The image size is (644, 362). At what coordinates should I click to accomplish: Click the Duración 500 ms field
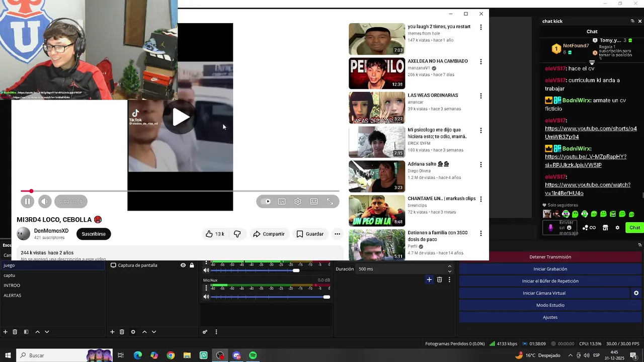coord(401,269)
